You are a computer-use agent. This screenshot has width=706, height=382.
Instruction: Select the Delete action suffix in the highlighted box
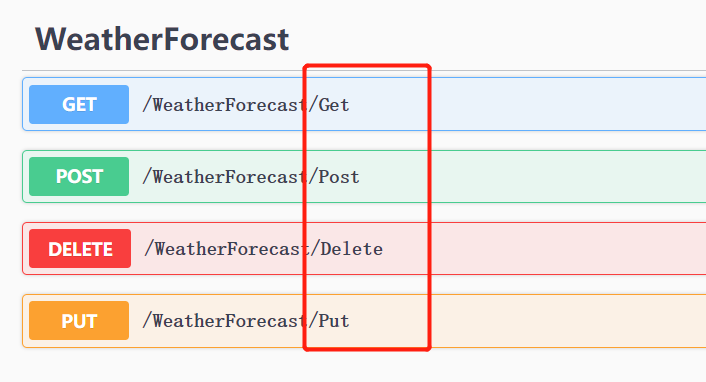(x=351, y=249)
